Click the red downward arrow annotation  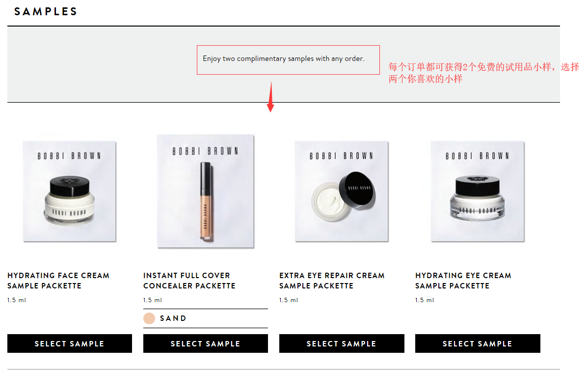click(270, 97)
